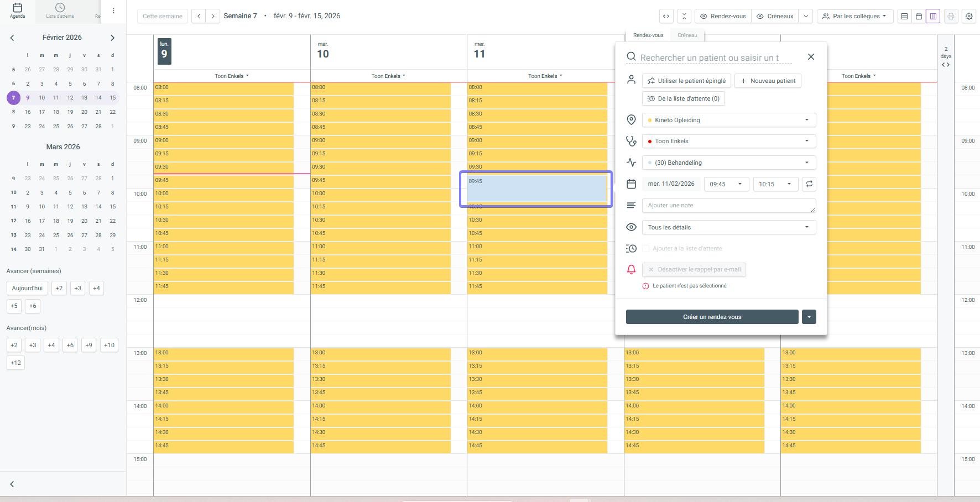This screenshot has height=502, width=980.
Task: Check 'Ajouter à la liste d'attente' checkbox
Action: click(645, 249)
